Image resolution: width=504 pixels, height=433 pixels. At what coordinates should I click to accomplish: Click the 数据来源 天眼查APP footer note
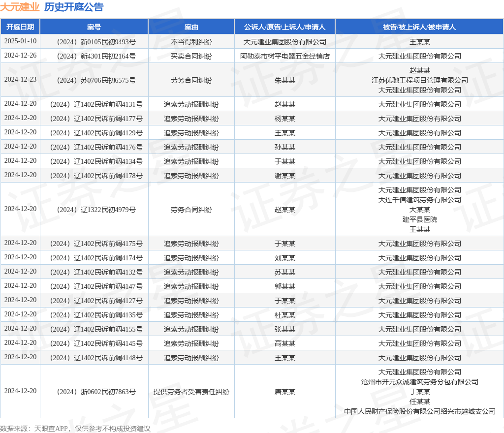(x=75, y=429)
